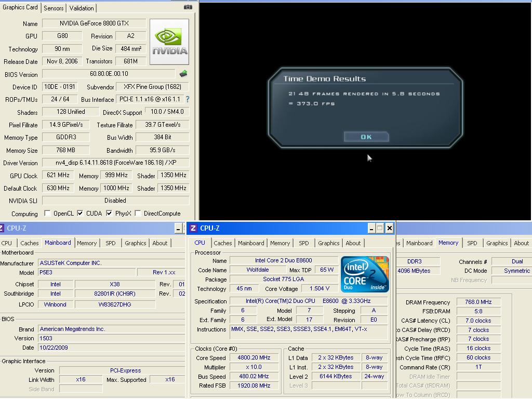Click the Bandwidth value 95.9 GB/s

(x=163, y=150)
